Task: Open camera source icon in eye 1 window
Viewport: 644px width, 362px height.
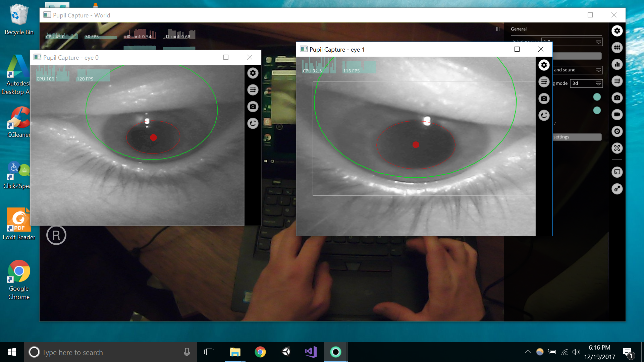Action: point(544,99)
